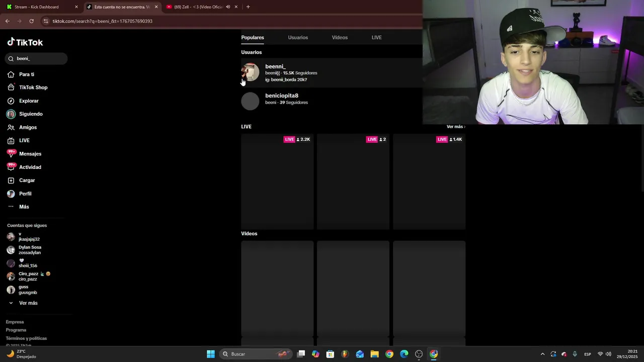Show hidden system tray icons
Screen dimensions: 644x362
pos(542,354)
